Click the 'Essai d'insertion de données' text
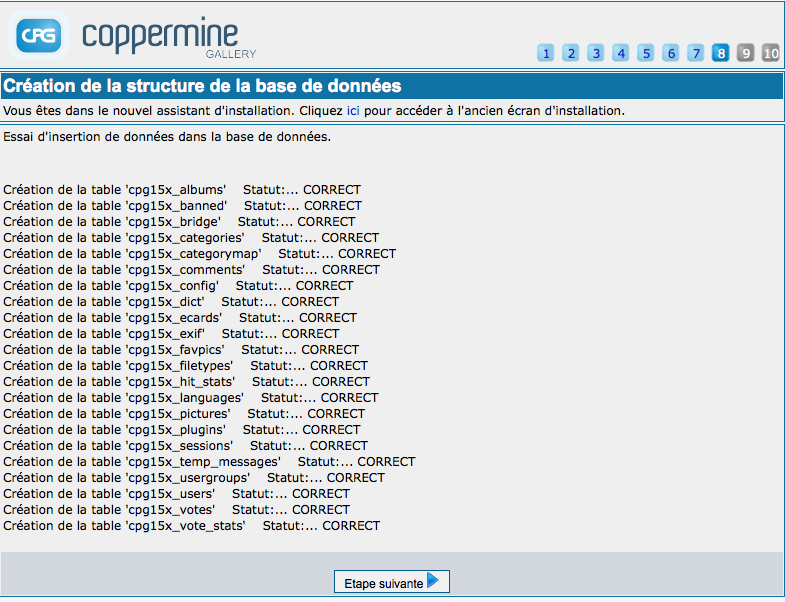 pyautogui.click(x=167, y=137)
